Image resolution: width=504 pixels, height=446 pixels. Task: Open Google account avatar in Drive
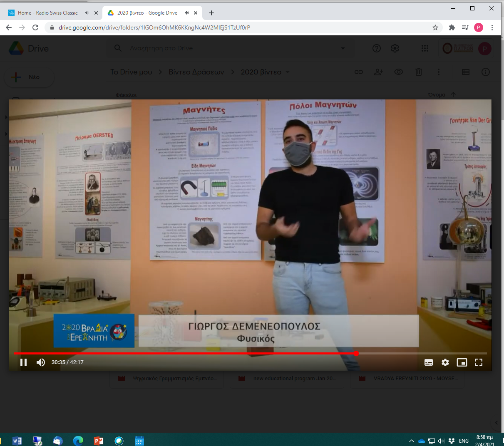pos(484,48)
